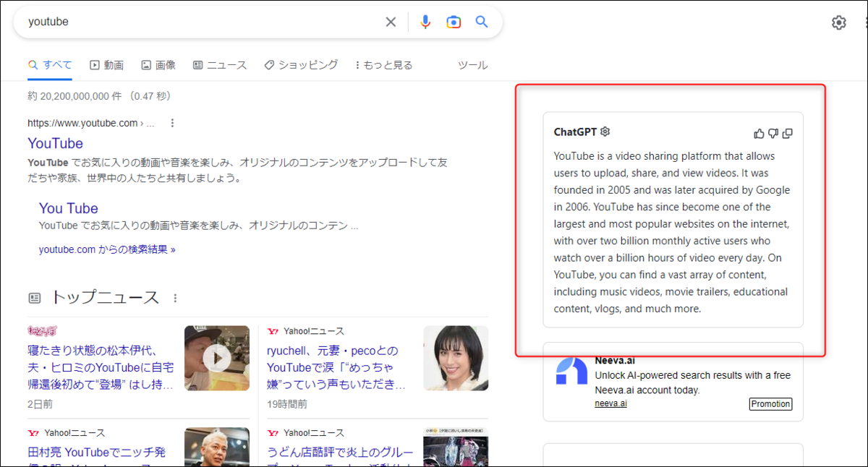Viewport: 868px width, 467px height.
Task: Open the ツール search tools
Action: (x=473, y=65)
